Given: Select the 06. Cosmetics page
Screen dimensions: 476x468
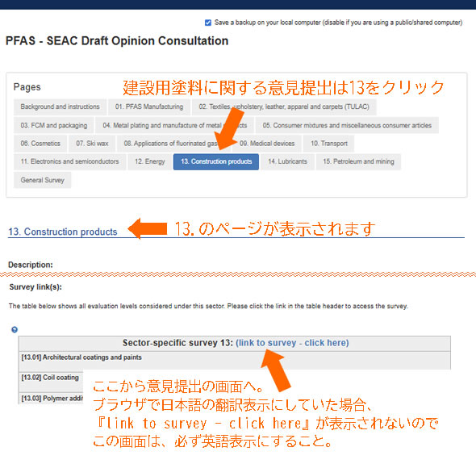Looking at the screenshot, I should pos(40,144).
